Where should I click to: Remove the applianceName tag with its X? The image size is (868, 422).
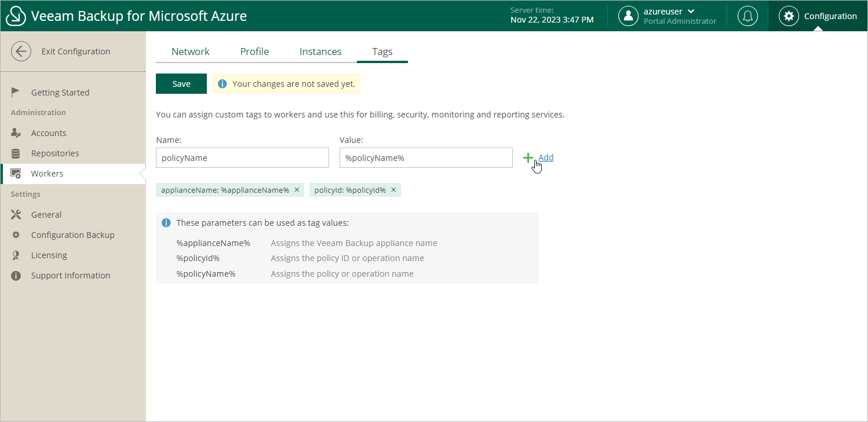[297, 190]
